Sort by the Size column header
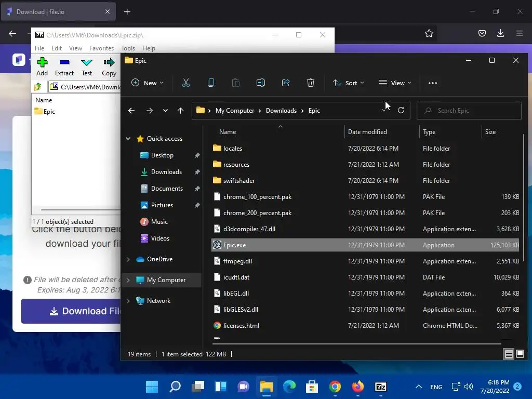 tap(490, 131)
